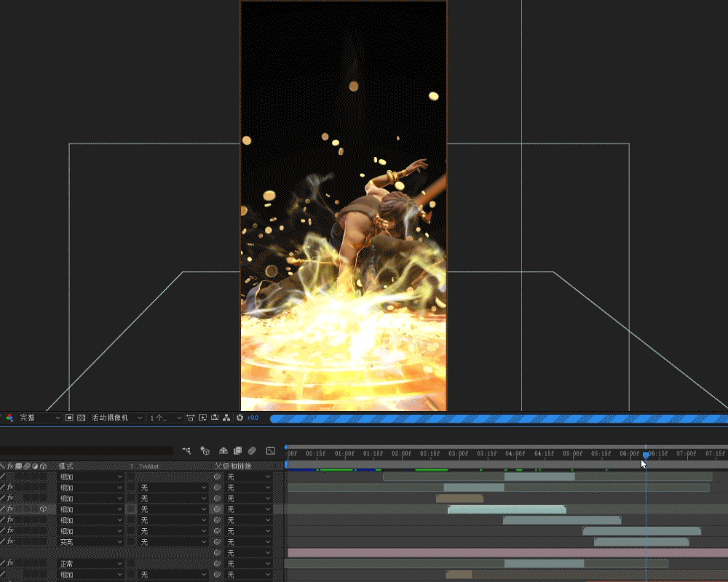
Task: Click the 3D layer column header icon
Action: coord(43,466)
